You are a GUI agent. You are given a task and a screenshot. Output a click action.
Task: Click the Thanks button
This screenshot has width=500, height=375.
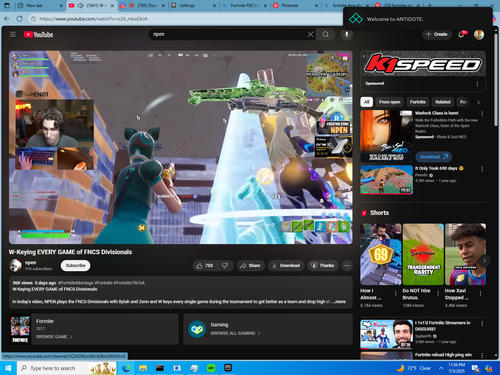[323, 265]
